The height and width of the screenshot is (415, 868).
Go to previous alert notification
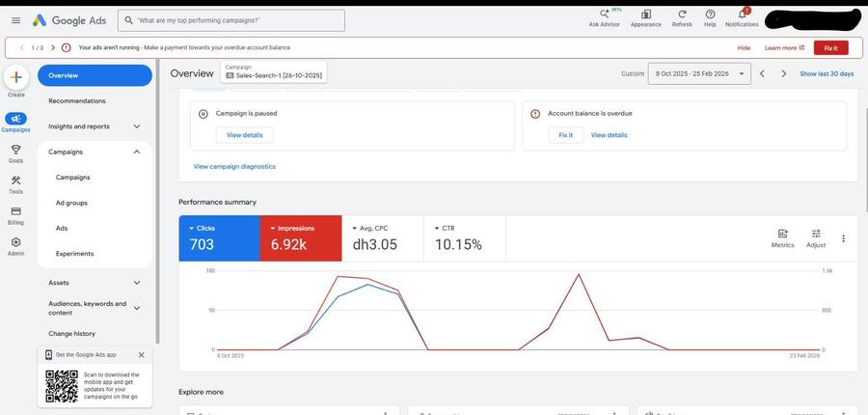[x=21, y=47]
